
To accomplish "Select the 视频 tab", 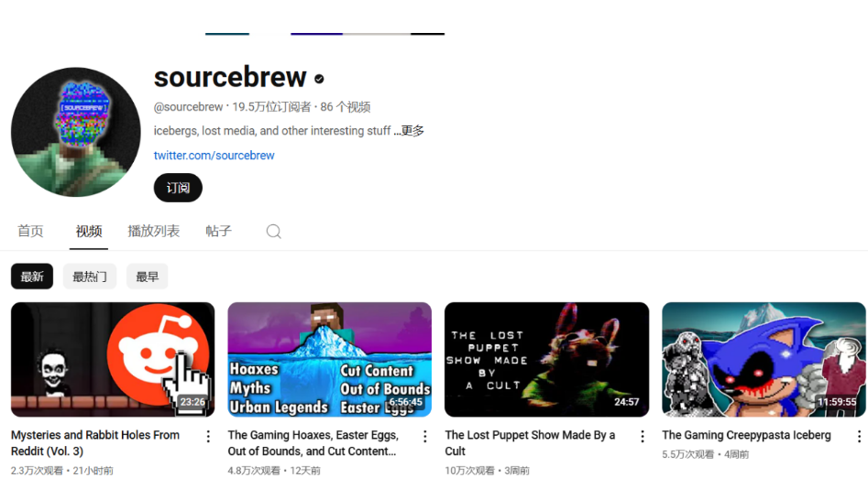I will coord(89,232).
